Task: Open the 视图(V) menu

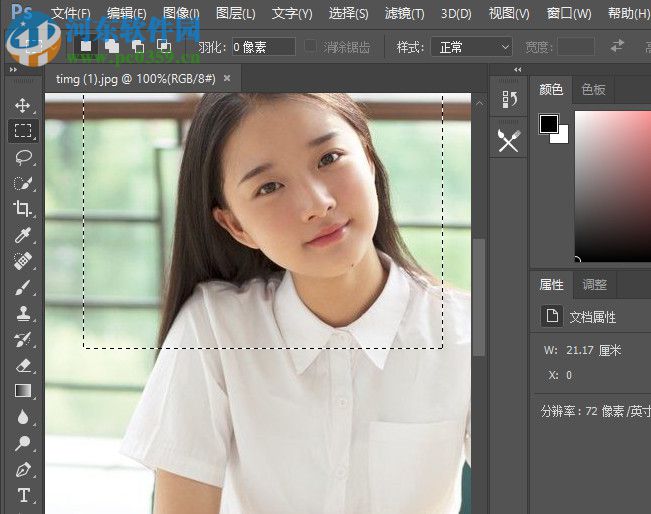Action: (x=509, y=13)
